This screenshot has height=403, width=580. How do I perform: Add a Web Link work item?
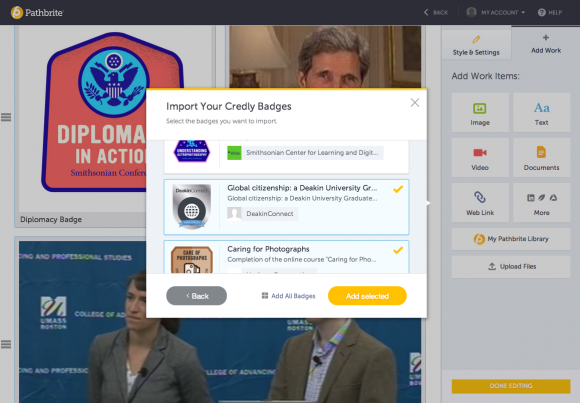point(480,203)
